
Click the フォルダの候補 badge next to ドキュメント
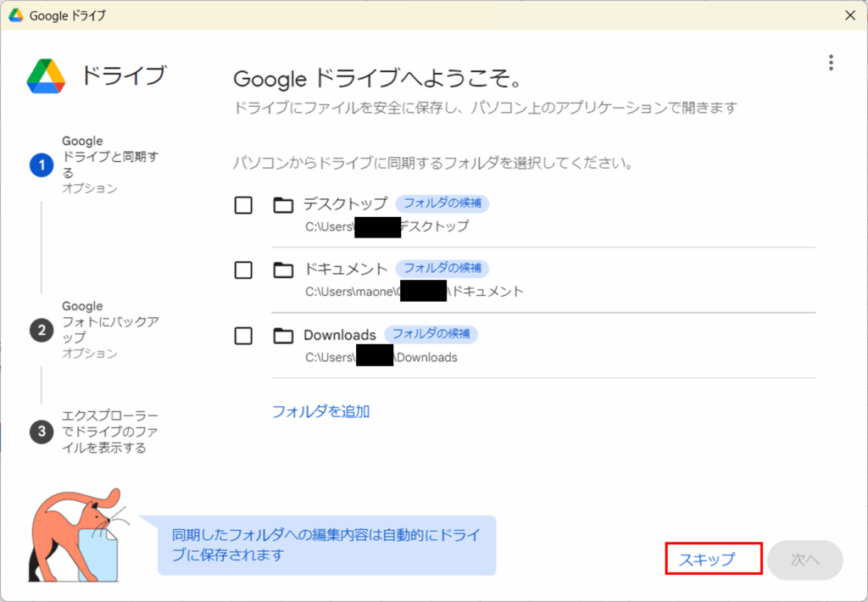click(x=442, y=268)
